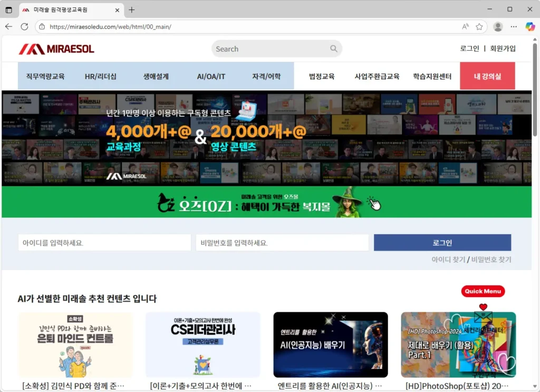Open tab actions menu icon
The width and height of the screenshot is (540, 392).
pyautogui.click(x=9, y=10)
